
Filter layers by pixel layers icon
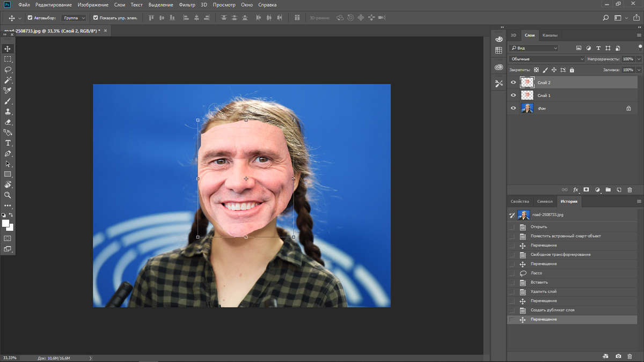coord(579,48)
